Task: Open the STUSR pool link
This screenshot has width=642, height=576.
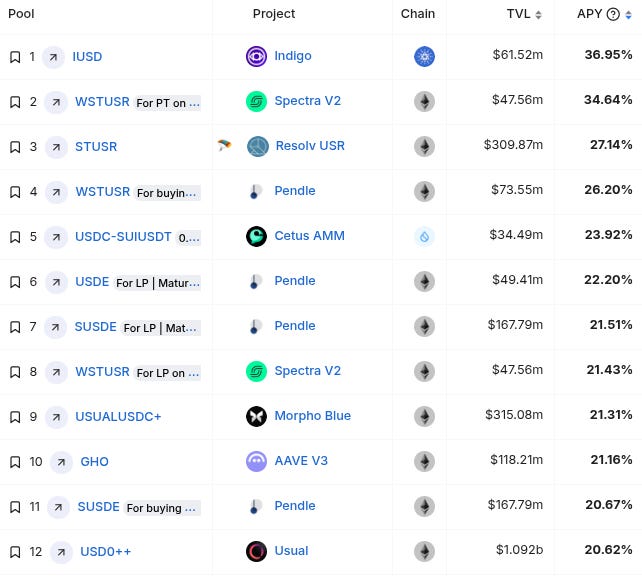Action: (96, 147)
